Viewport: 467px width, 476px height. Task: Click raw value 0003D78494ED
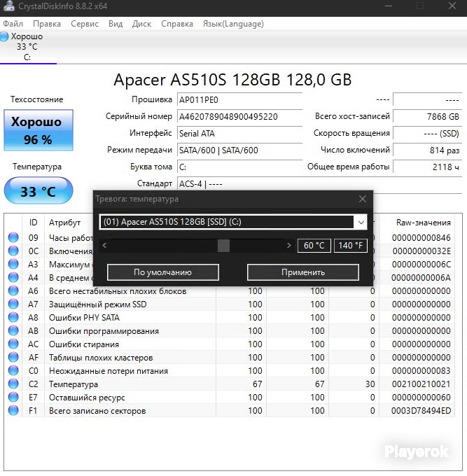point(421,411)
